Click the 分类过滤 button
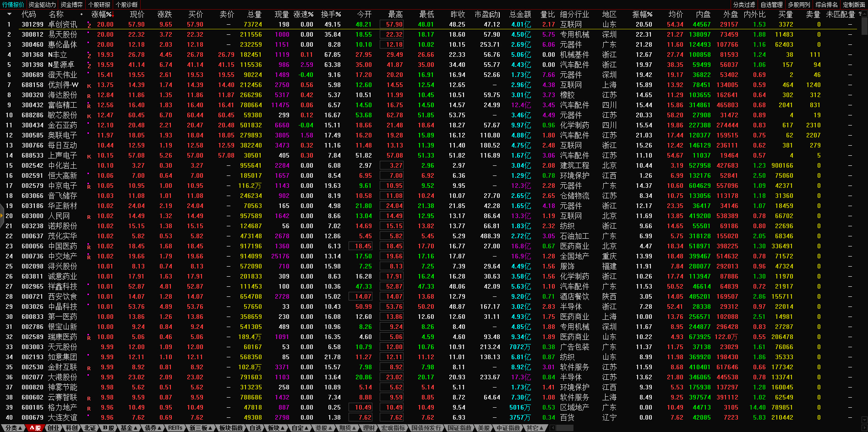 point(744,5)
